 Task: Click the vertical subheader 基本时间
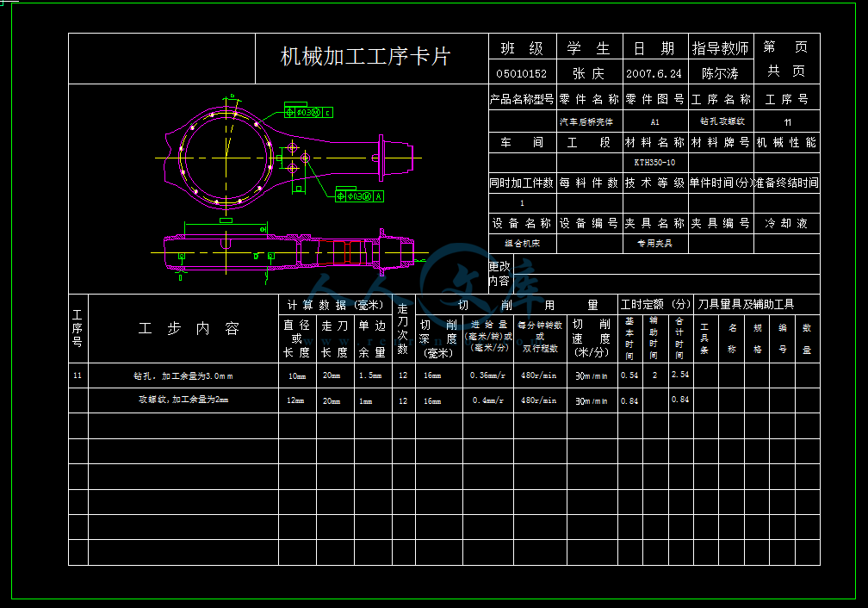tap(629, 338)
